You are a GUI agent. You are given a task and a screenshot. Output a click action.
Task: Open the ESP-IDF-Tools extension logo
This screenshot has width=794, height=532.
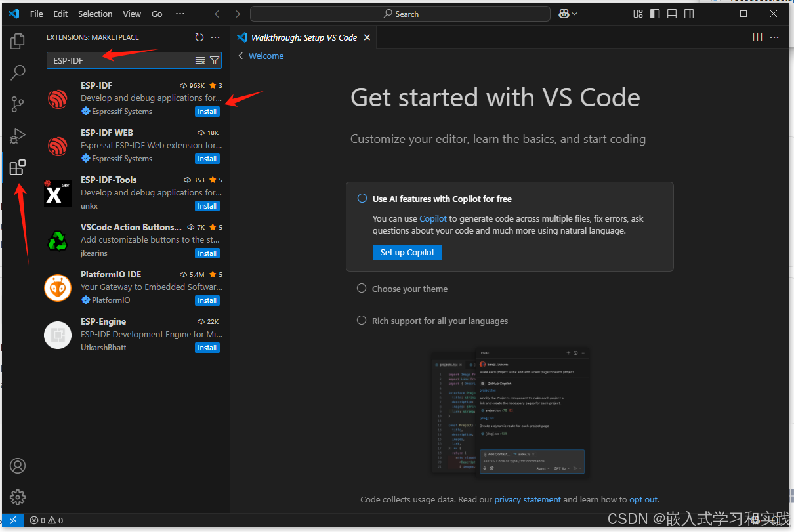[58, 194]
